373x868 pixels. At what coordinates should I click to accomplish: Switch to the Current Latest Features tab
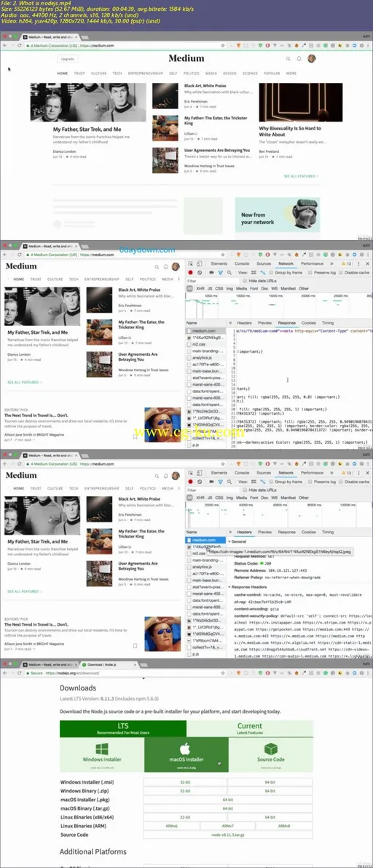[249, 728]
